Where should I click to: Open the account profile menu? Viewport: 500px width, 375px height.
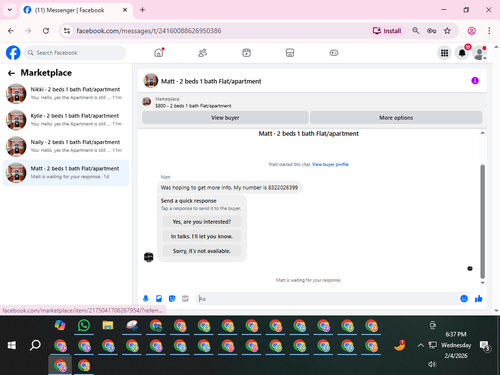pos(479,53)
